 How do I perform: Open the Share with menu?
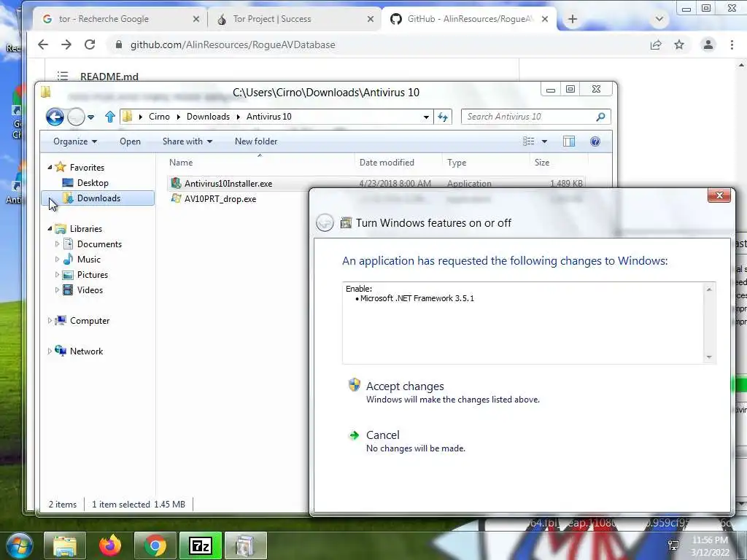[x=187, y=141]
